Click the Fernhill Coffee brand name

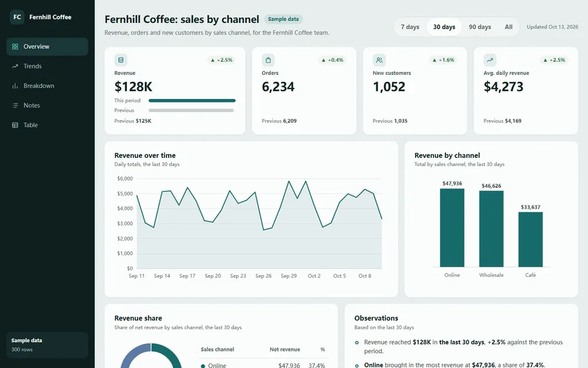[x=50, y=17]
